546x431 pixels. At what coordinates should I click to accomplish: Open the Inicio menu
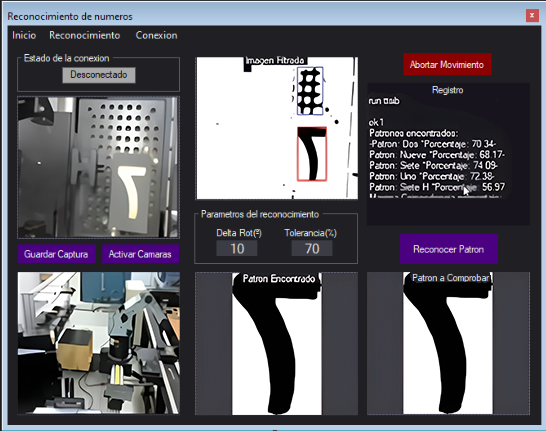click(24, 35)
